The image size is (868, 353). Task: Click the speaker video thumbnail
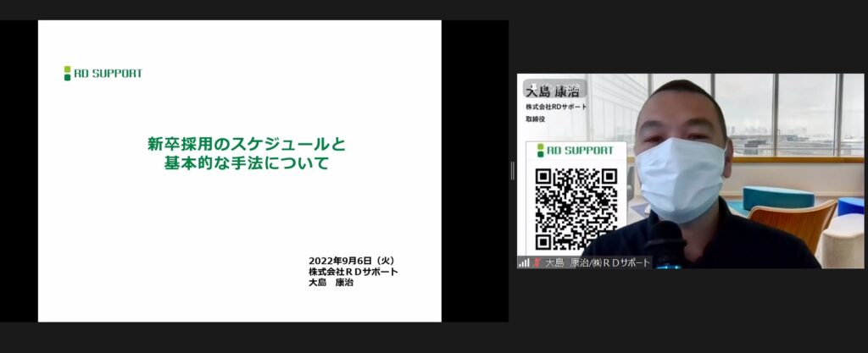point(690,171)
